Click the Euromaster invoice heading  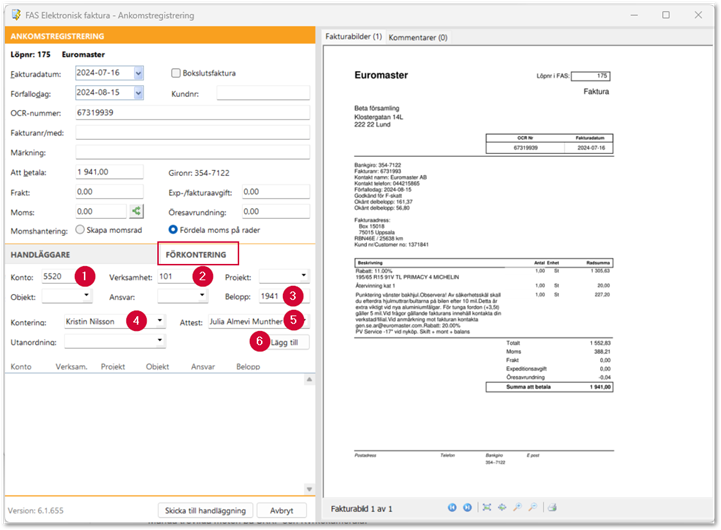(381, 75)
